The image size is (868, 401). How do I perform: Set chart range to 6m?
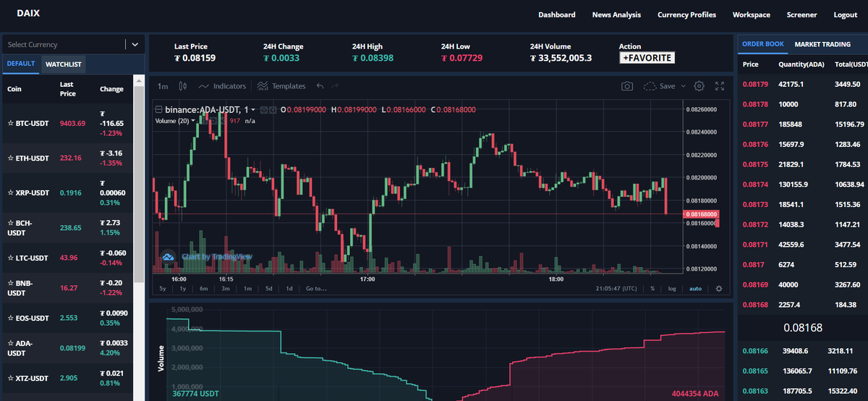(204, 288)
